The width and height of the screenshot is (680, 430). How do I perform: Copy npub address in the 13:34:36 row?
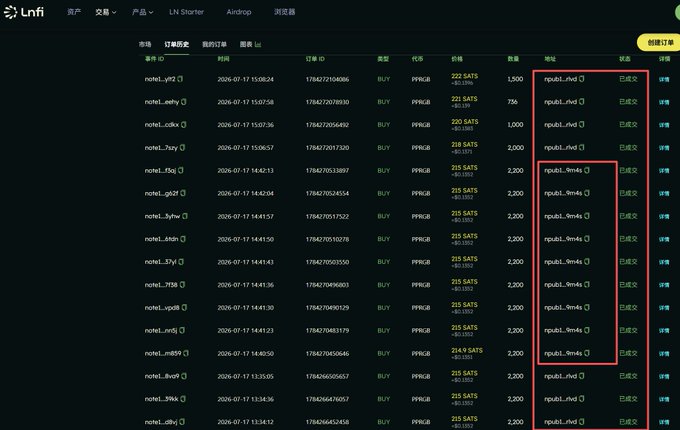pyautogui.click(x=582, y=399)
